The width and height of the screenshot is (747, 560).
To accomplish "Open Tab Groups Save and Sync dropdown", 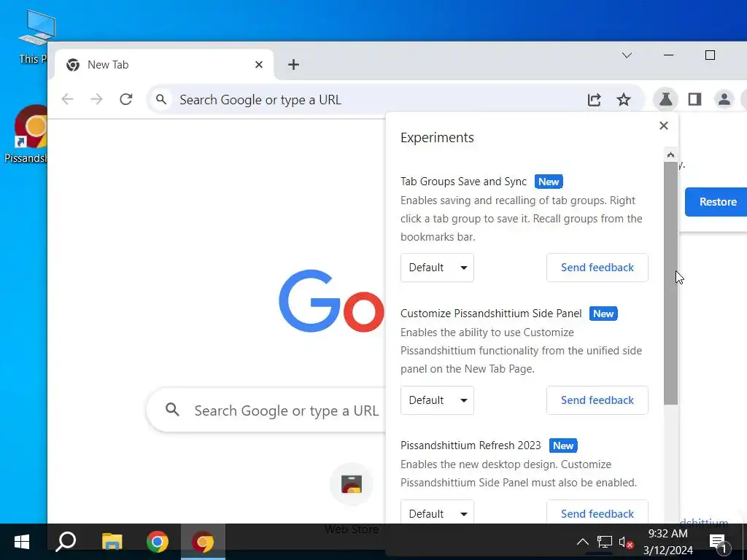I will point(437,268).
